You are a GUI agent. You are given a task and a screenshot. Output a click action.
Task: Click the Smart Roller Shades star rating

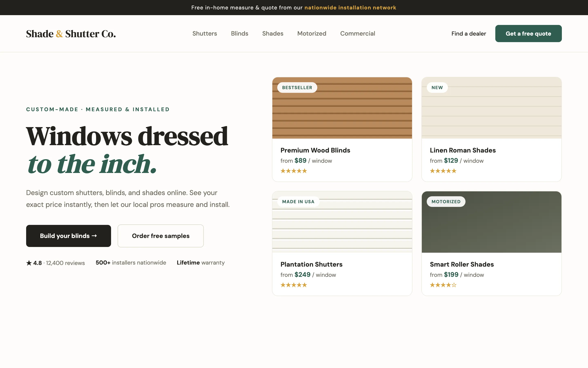(443, 285)
